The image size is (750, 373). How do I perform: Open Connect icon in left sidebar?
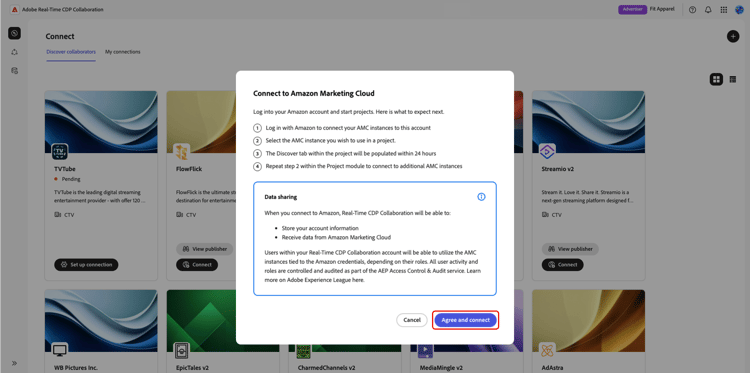pyautogui.click(x=14, y=33)
